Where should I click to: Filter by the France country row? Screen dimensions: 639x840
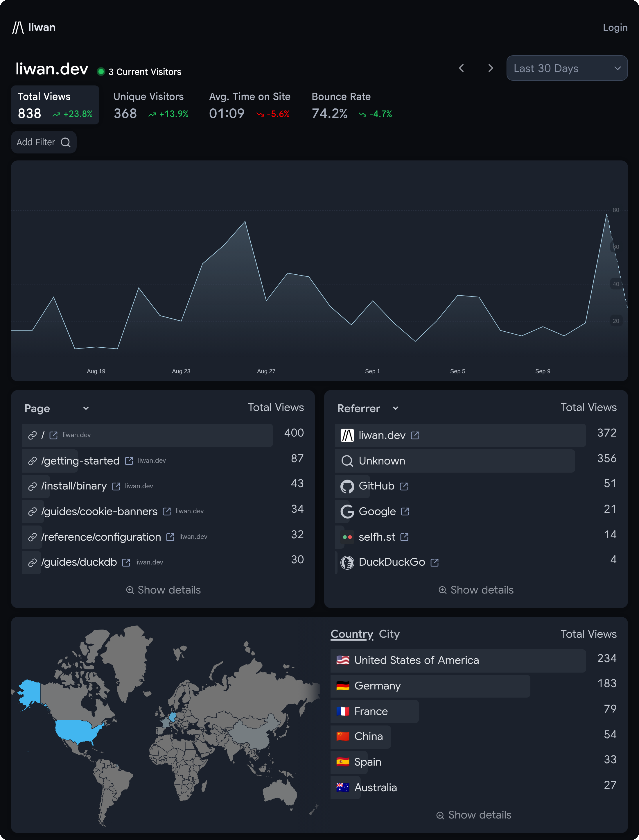473,711
